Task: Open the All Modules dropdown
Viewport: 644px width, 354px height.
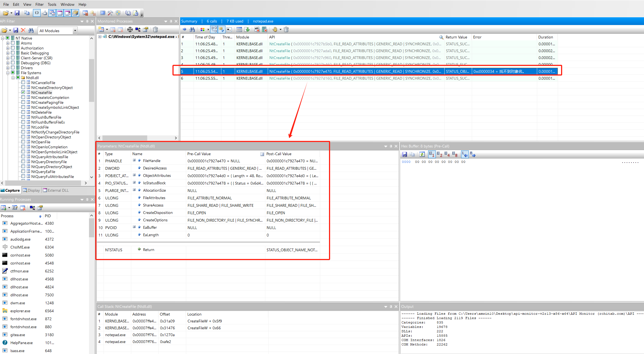Action: pyautogui.click(x=75, y=31)
